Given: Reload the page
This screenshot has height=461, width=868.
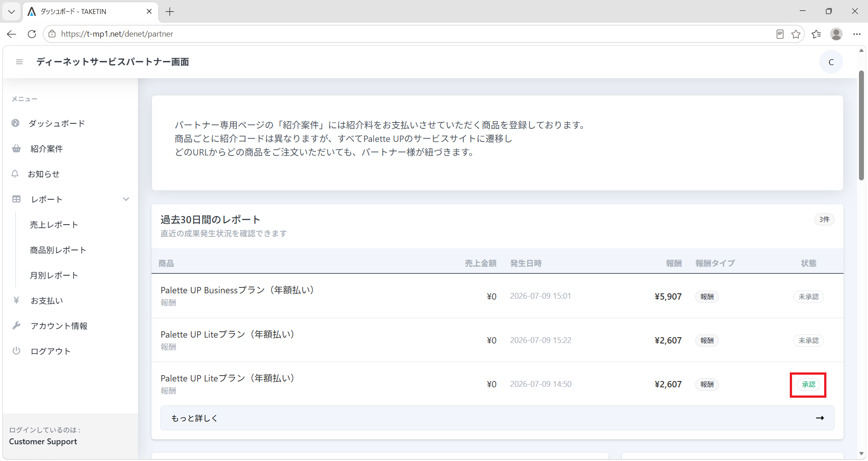Looking at the screenshot, I should click(32, 34).
